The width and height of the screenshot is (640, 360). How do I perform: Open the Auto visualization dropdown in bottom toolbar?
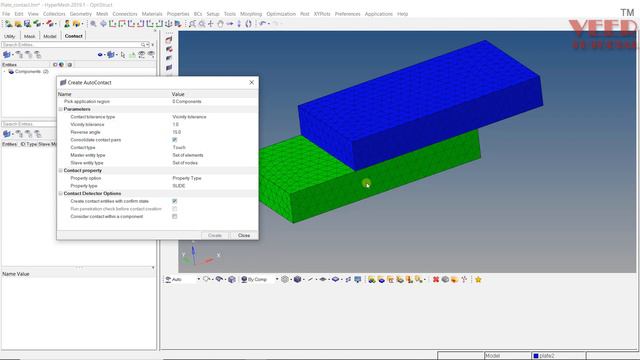198,279
